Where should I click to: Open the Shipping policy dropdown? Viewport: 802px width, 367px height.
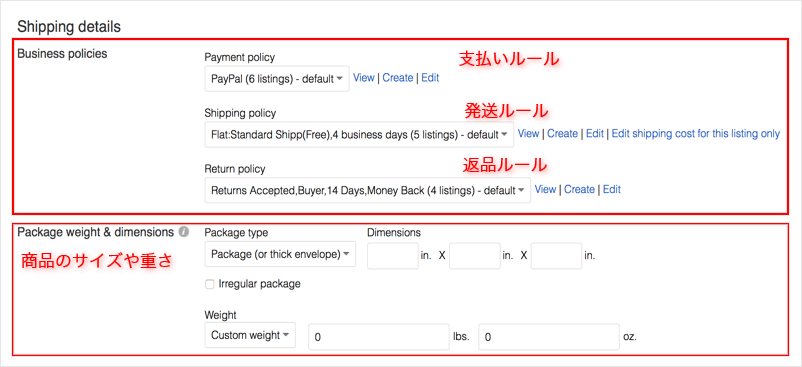tap(359, 134)
